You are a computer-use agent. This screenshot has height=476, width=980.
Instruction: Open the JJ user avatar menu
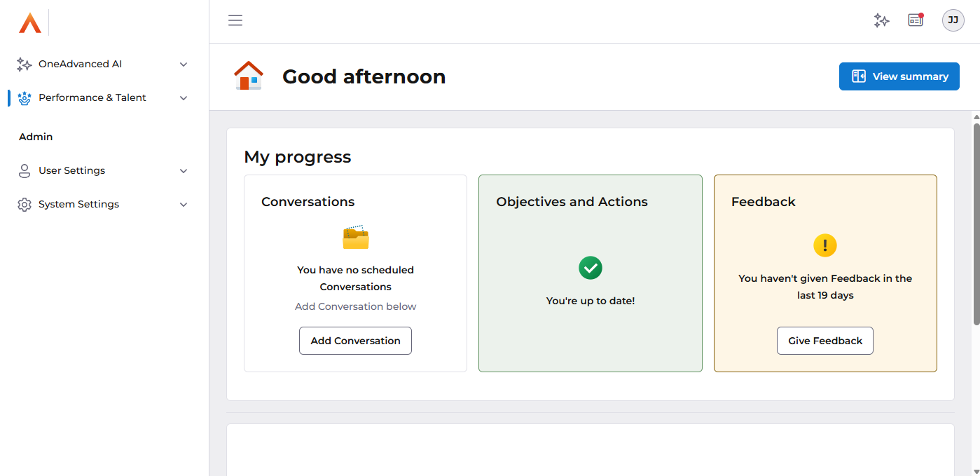953,20
